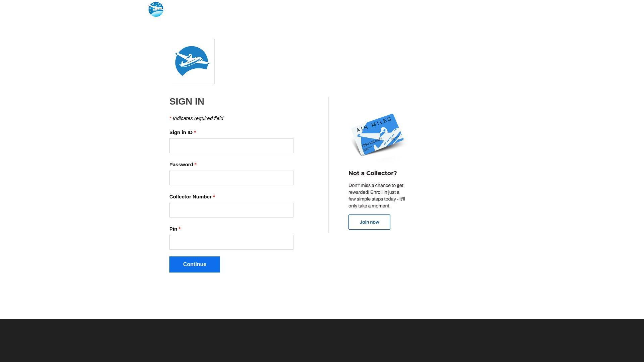Click the dark footer bar
Image resolution: width=644 pixels, height=362 pixels.
point(322,341)
